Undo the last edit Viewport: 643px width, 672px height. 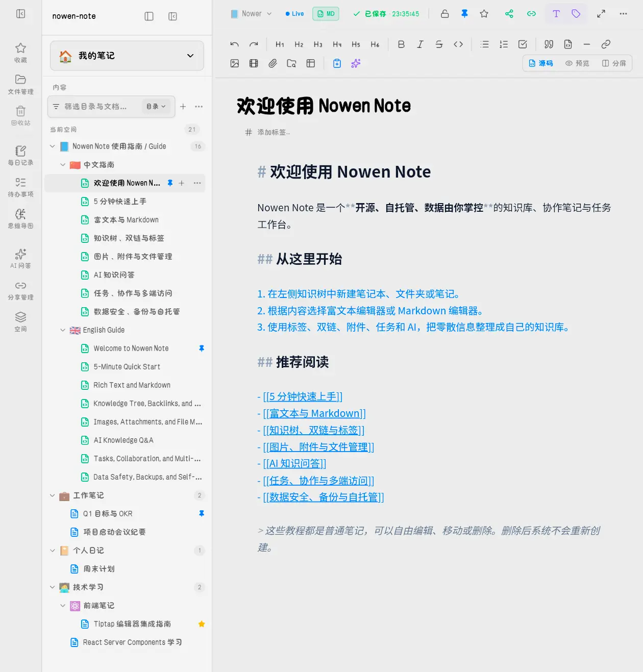pyautogui.click(x=235, y=44)
